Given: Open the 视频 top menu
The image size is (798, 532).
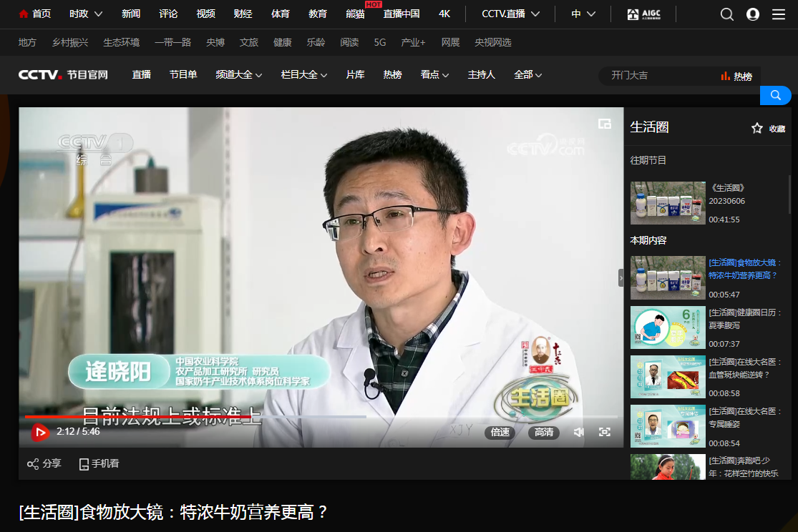Looking at the screenshot, I should [205, 14].
